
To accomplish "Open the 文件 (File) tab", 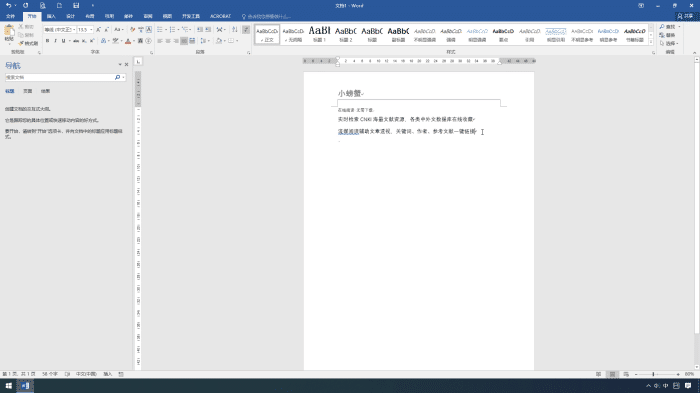I will [10, 17].
